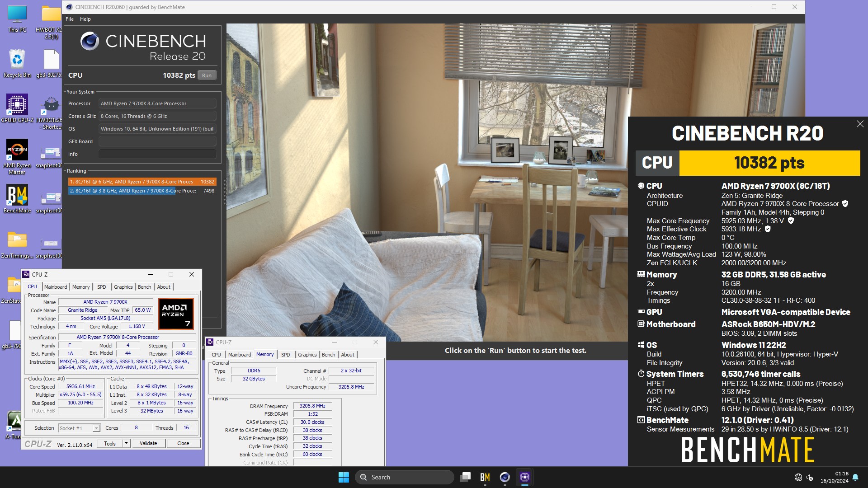This screenshot has width=868, height=488.
Task: Click the Cinebench sphere logo
Action: 90,41
